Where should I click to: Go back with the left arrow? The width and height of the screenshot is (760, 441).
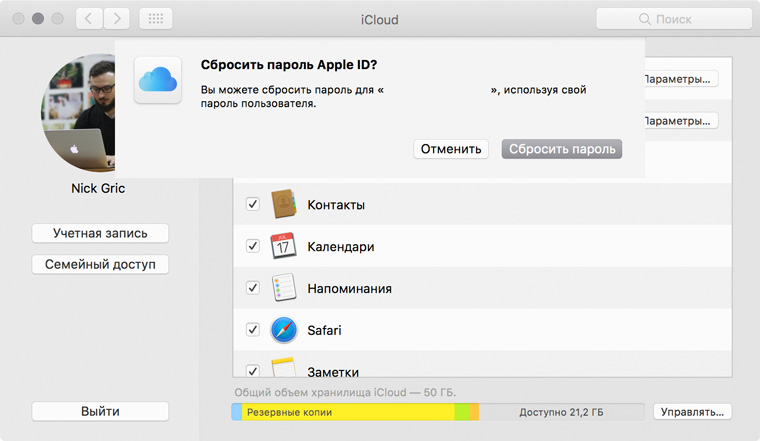click(x=89, y=19)
